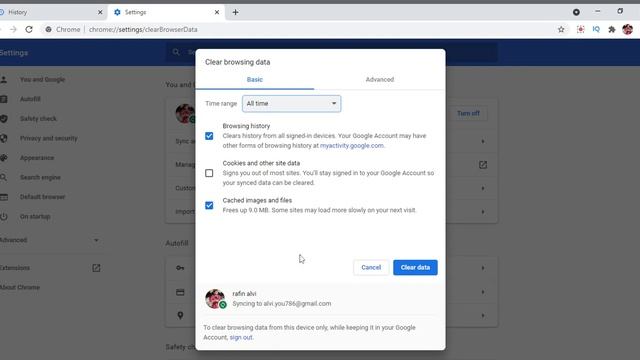Viewport: 640px width, 360px height.
Task: Cancel the clear browsing data dialog
Action: pos(371,267)
